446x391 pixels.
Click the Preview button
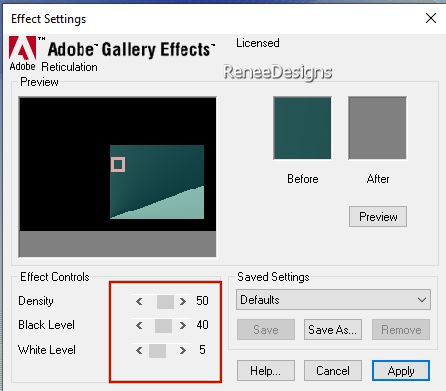pos(378,217)
